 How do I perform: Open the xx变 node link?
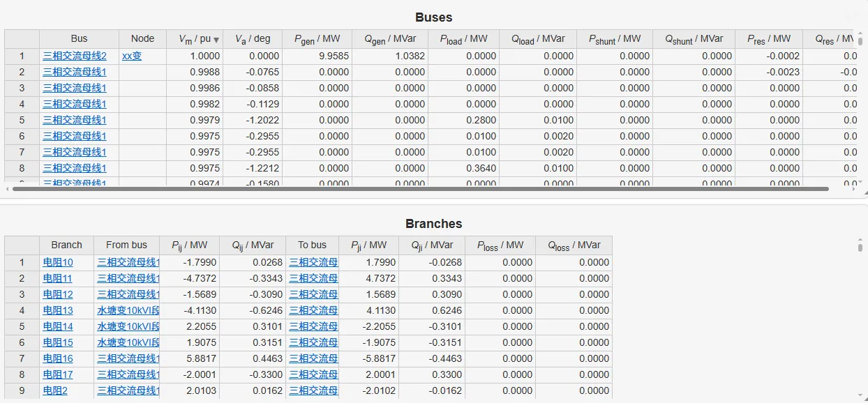point(132,56)
